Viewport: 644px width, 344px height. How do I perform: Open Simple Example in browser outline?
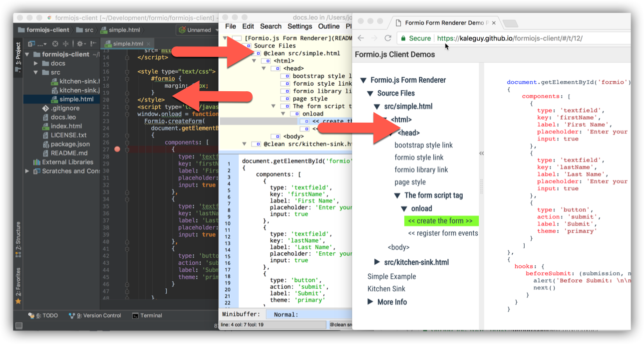[391, 276]
